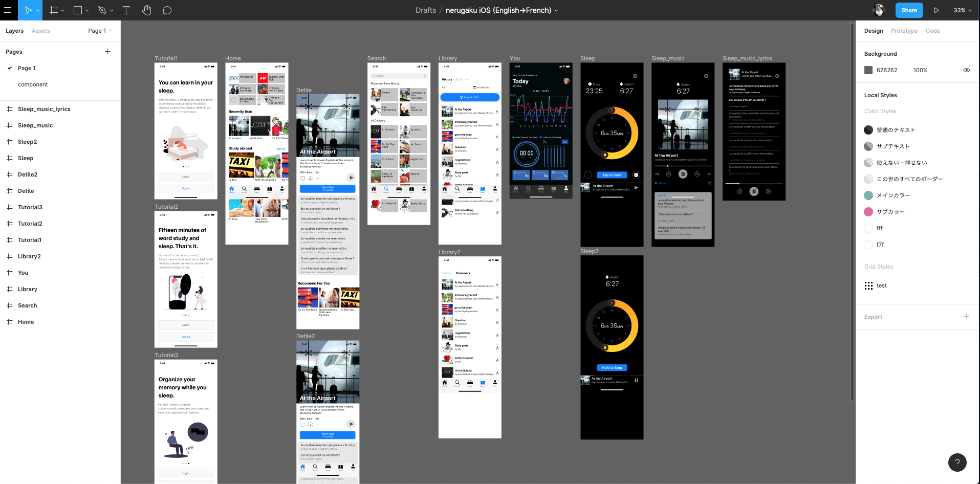This screenshot has width=980, height=484.
Task: Click frame icon of Home layer
Action: [x=10, y=322]
